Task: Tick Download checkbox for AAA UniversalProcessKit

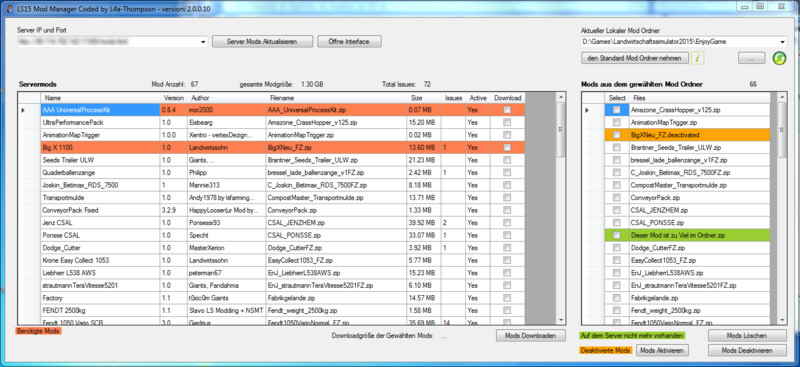Action: pyautogui.click(x=507, y=110)
